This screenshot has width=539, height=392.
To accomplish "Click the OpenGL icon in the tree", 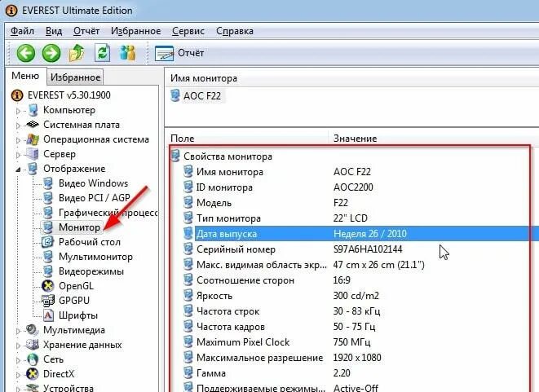I will [x=48, y=285].
